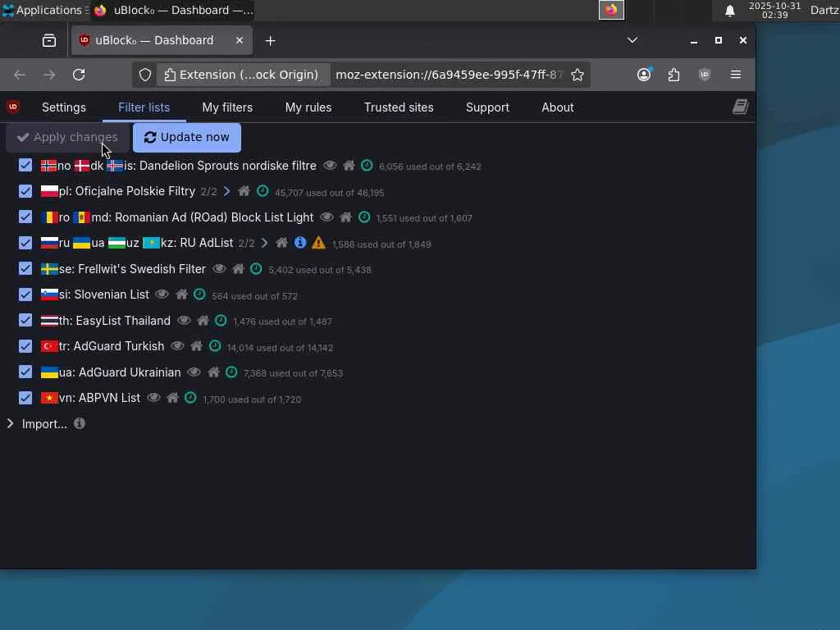Open home icon for RU AdList

[x=282, y=243]
